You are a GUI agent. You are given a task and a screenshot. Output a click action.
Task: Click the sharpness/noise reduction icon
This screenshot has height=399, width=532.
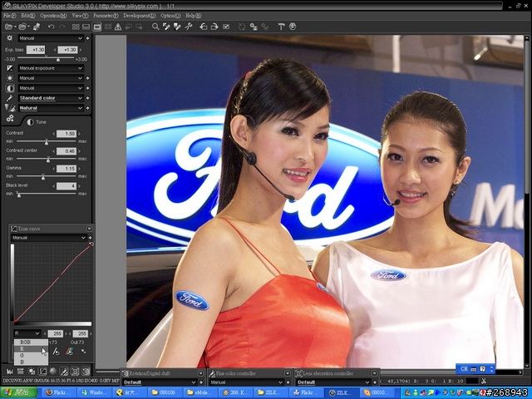[x=10, y=108]
